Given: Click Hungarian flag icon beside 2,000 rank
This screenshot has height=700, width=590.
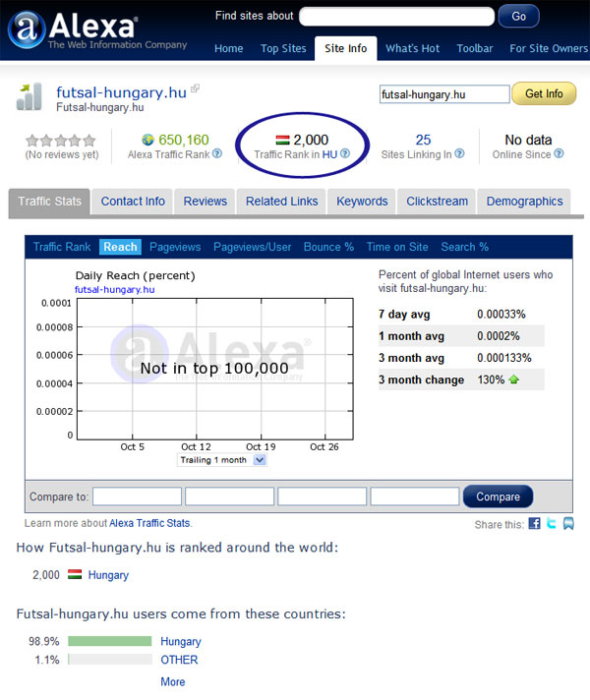Looking at the screenshot, I should (x=283, y=140).
